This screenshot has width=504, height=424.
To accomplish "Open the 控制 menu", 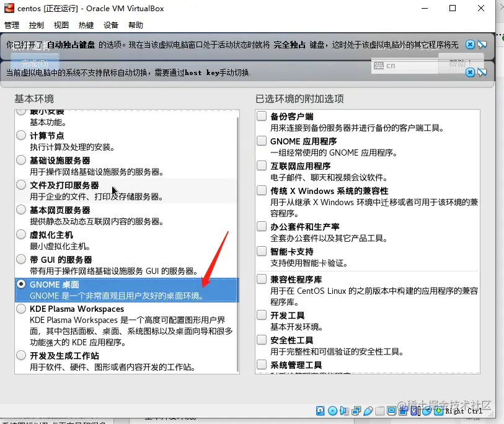I will 37,25.
